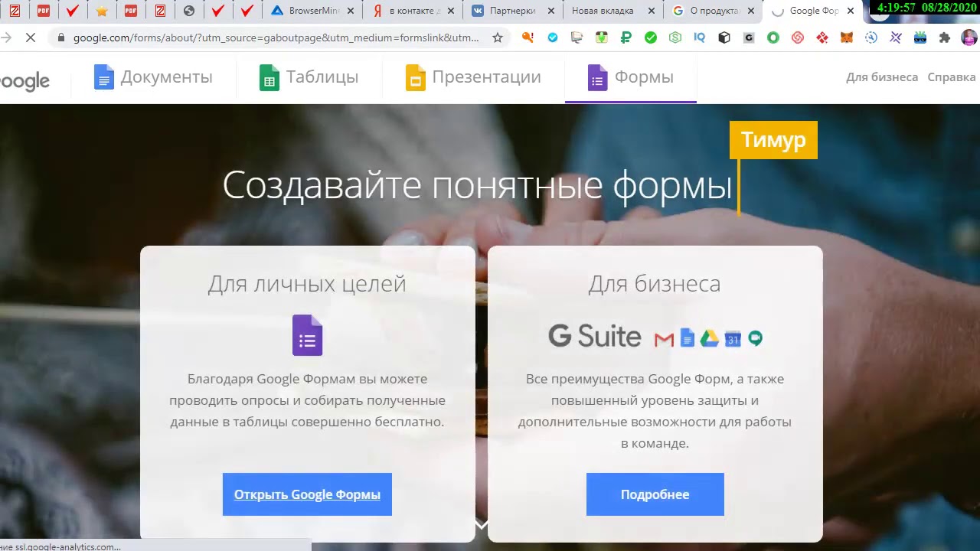
Task: Click the Создавайте понятные формы headline
Action: pos(477,185)
